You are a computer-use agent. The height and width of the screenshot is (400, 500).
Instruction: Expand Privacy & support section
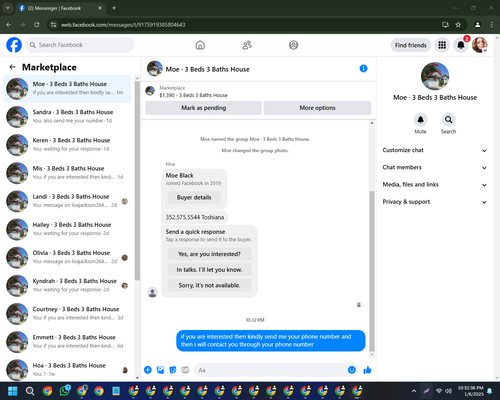coord(435,202)
